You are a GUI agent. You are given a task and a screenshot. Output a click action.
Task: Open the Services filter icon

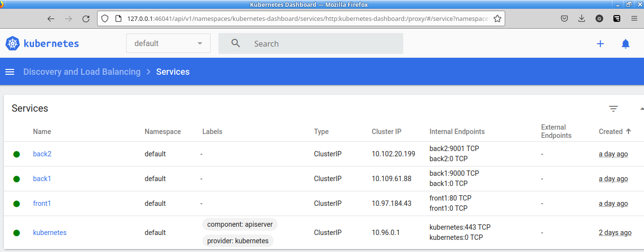[x=613, y=109]
